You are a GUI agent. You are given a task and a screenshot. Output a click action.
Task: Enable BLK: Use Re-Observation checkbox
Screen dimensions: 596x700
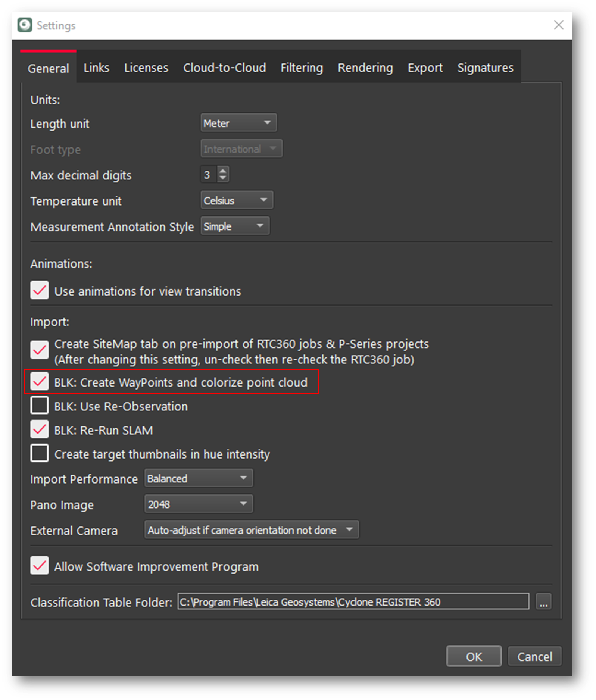tap(40, 406)
